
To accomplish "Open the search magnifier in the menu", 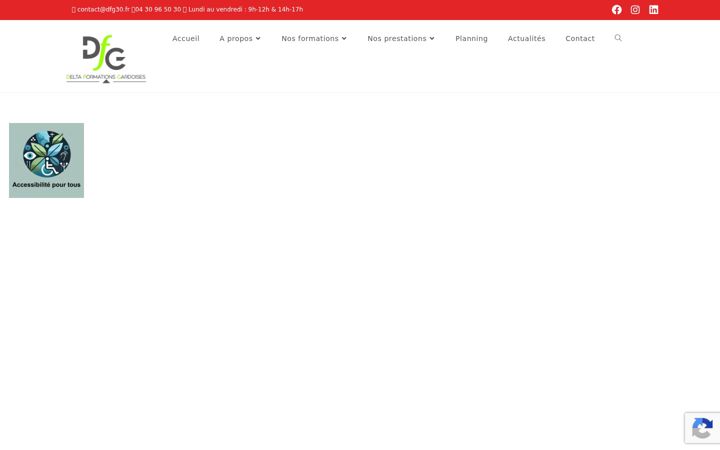I will pyautogui.click(x=618, y=38).
